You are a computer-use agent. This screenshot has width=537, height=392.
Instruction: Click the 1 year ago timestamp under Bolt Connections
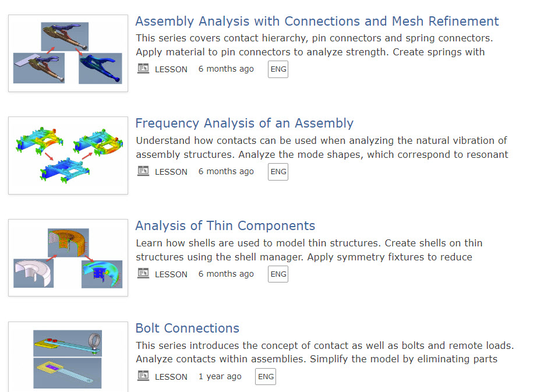point(220,376)
